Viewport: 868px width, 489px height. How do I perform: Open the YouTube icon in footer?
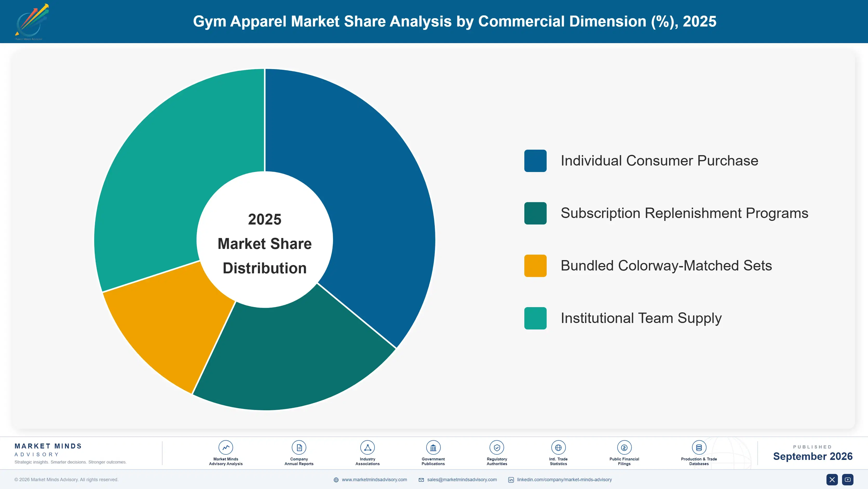click(x=848, y=480)
